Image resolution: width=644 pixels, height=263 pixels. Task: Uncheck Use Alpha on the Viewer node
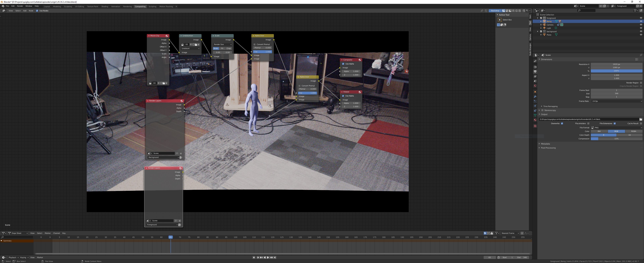tap(343, 96)
